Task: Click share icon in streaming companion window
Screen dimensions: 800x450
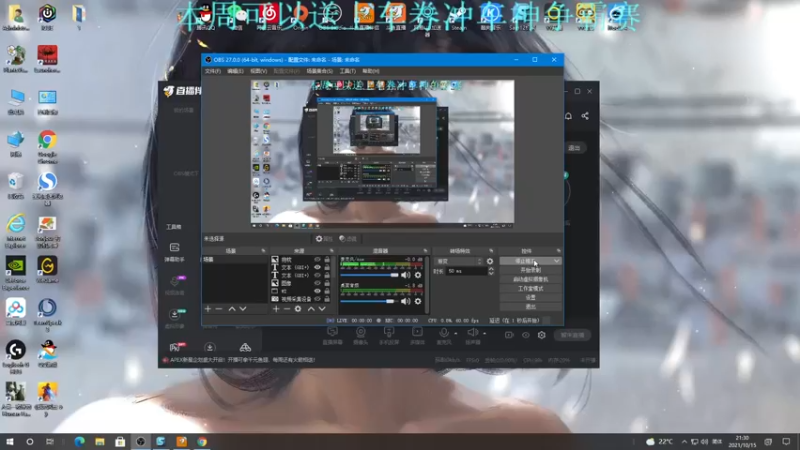Action: click(x=585, y=116)
